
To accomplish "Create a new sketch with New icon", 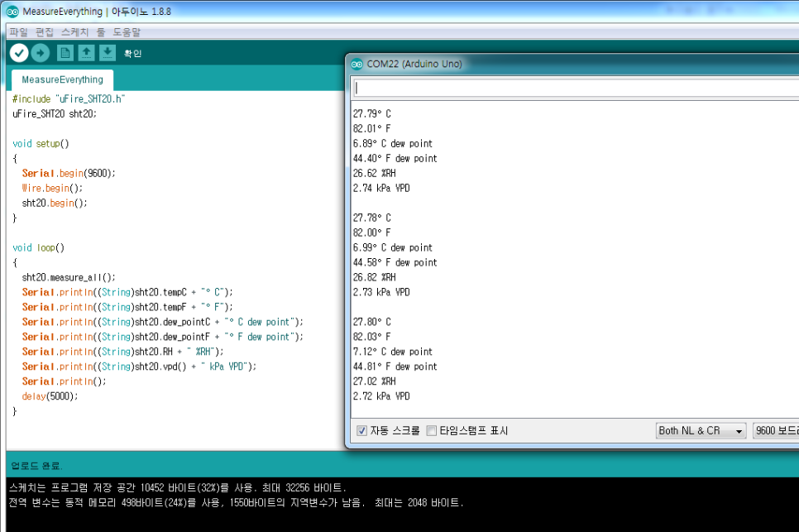I will (65, 53).
